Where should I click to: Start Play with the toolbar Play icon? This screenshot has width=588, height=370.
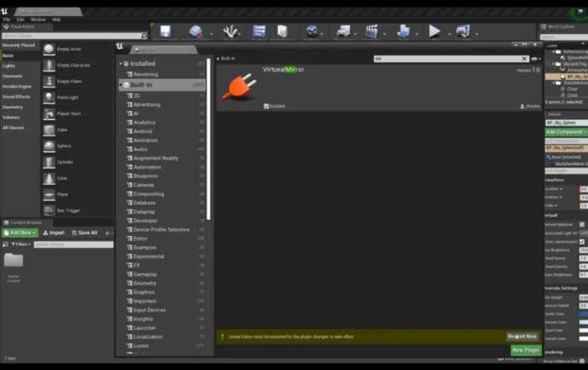point(434,32)
